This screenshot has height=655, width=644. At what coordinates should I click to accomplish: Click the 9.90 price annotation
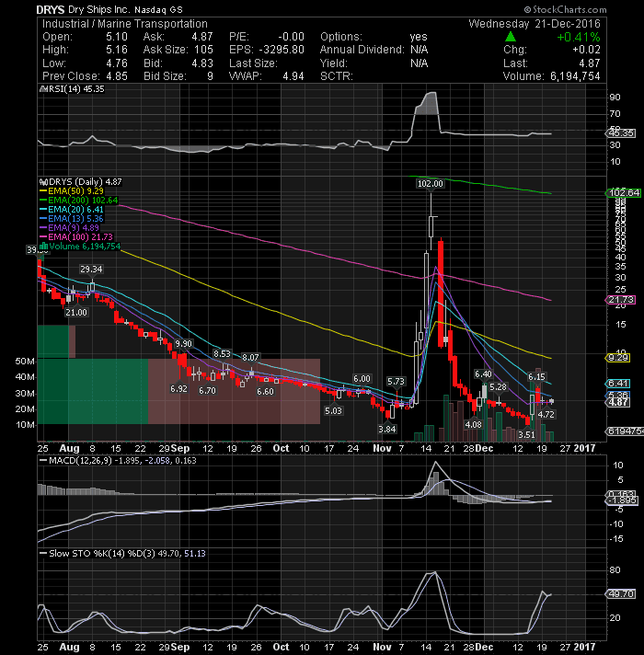tap(183, 344)
